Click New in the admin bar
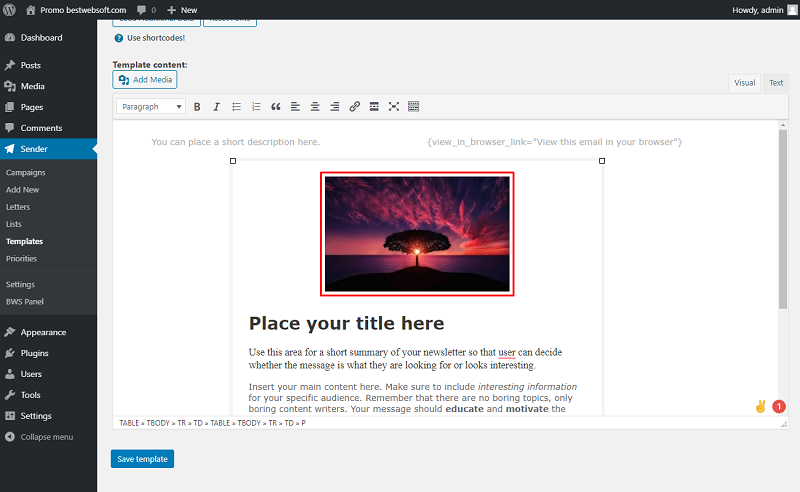This screenshot has width=800, height=492. [x=182, y=10]
